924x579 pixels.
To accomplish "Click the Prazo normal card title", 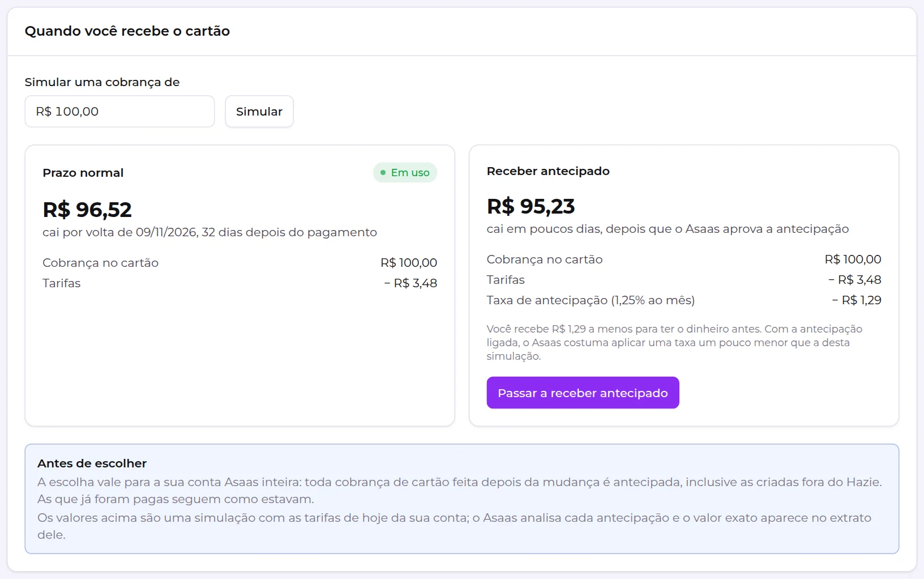I will click(x=83, y=173).
